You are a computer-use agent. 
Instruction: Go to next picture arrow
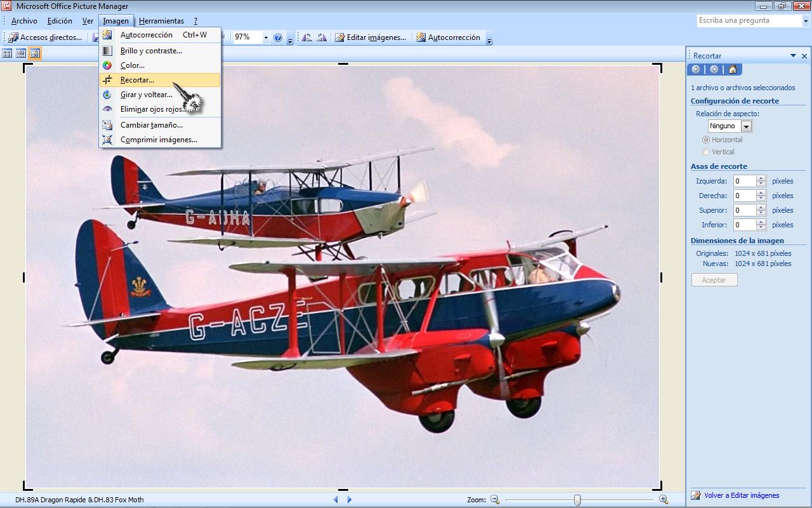[x=349, y=500]
